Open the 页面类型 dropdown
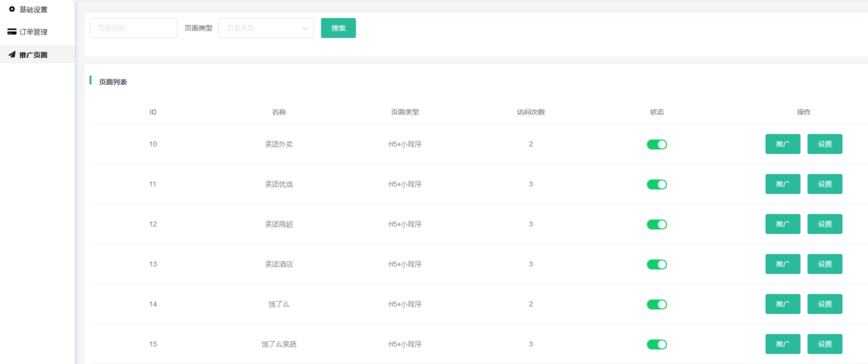Viewport: 868px width, 364px height. click(266, 28)
